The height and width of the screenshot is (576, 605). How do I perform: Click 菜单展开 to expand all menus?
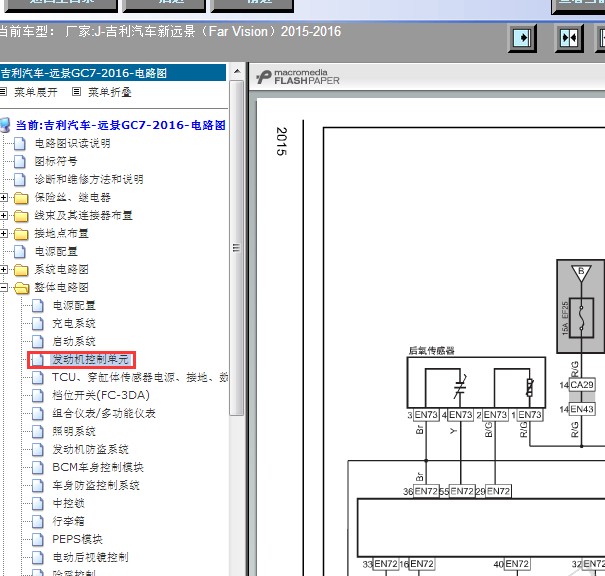35,92
